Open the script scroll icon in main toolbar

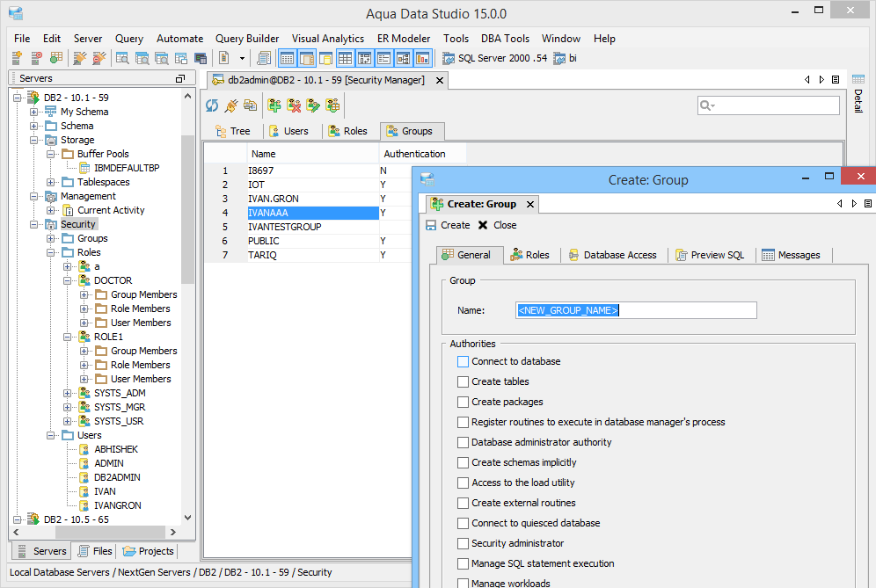[264, 57]
